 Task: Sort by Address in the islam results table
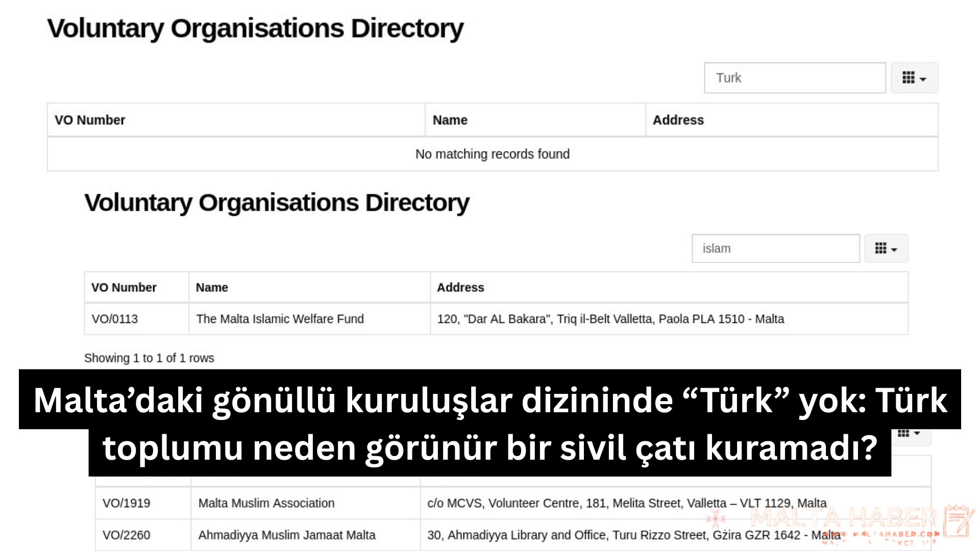coord(460,287)
